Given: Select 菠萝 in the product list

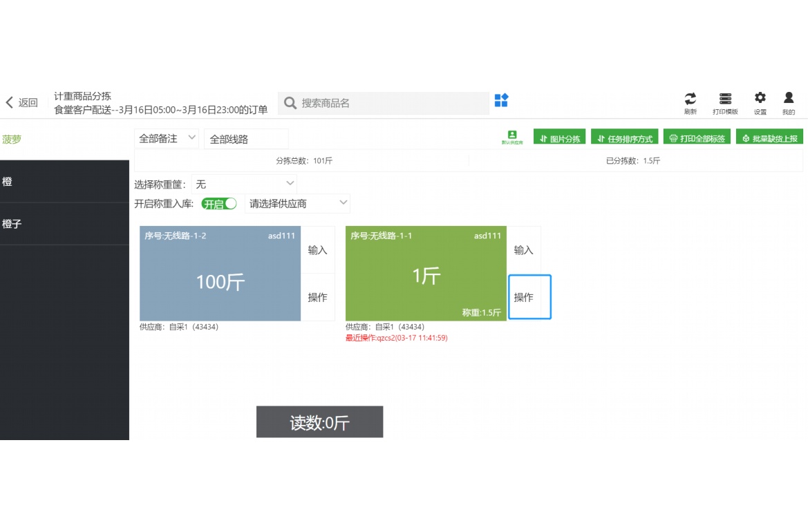Looking at the screenshot, I should 64,139.
